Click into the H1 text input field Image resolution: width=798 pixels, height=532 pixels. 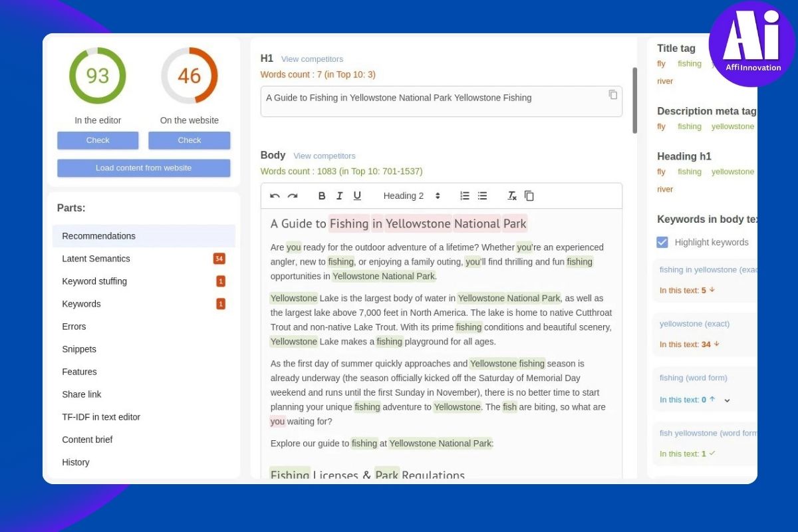(432, 101)
